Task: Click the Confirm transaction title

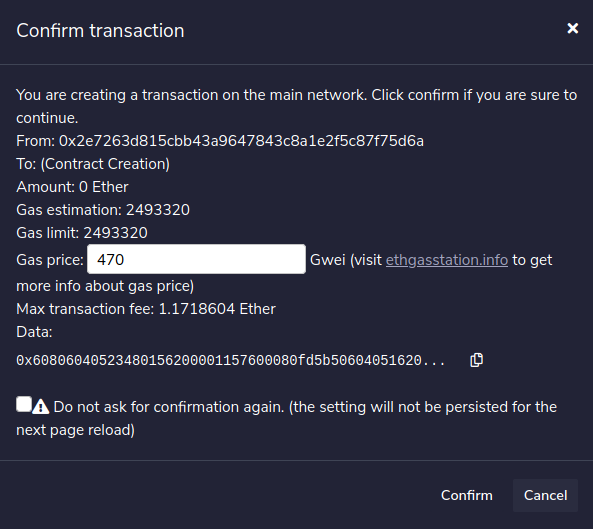Action: (100, 30)
